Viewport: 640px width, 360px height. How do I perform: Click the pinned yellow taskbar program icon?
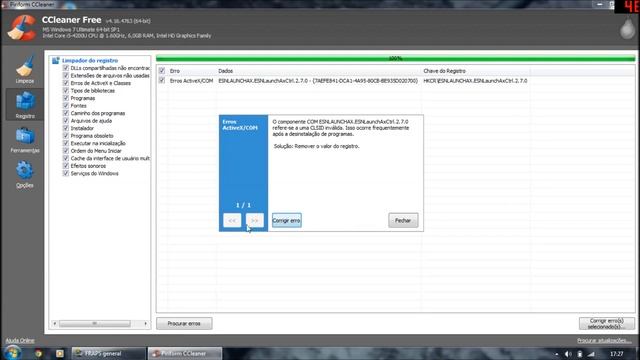pos(60,353)
